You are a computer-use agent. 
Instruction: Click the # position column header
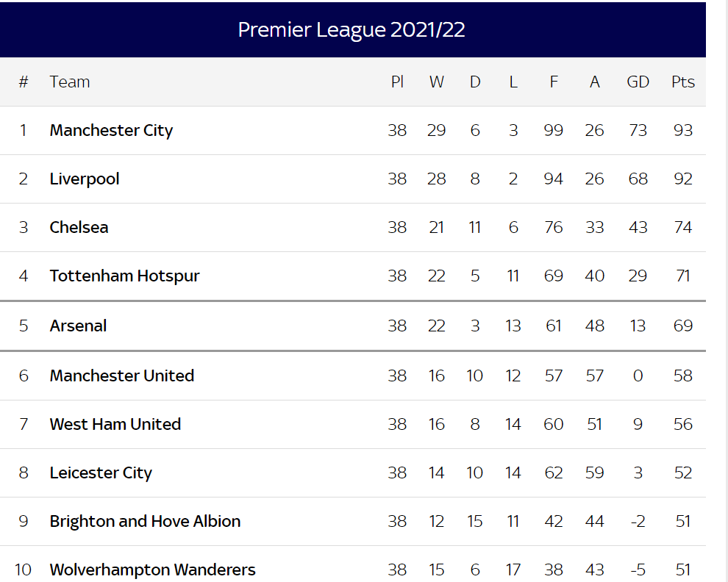pos(24,82)
